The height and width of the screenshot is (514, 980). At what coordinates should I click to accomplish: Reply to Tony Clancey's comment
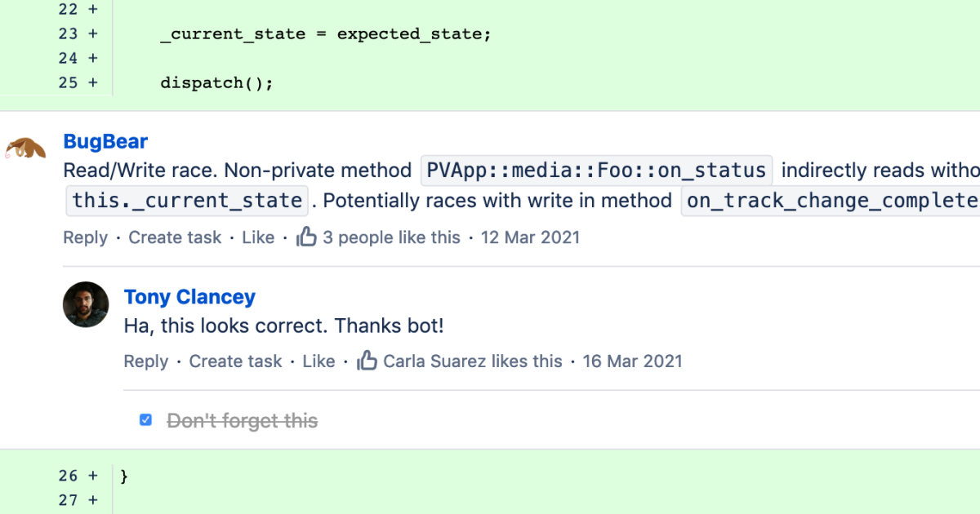145,361
